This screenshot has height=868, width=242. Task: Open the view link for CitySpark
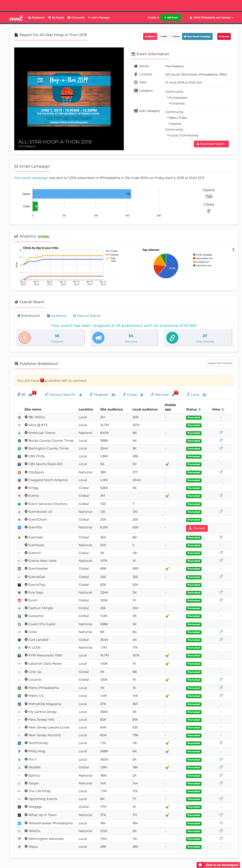221,472
